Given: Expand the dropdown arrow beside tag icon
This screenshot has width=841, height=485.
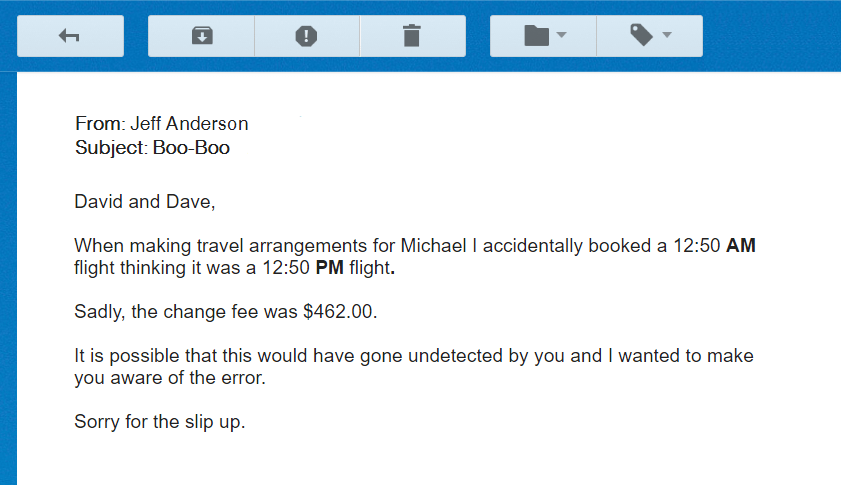Looking at the screenshot, I should 667,36.
